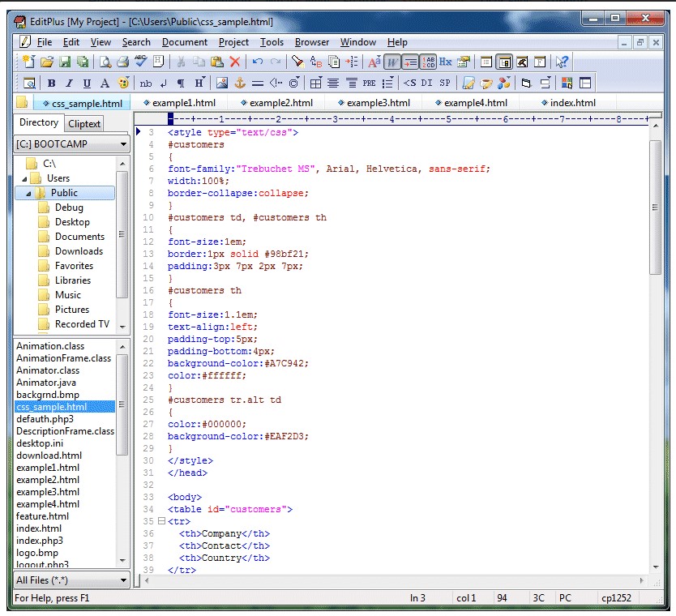Click the PRE preformatted tag icon
The image size is (676, 616).
point(369,83)
